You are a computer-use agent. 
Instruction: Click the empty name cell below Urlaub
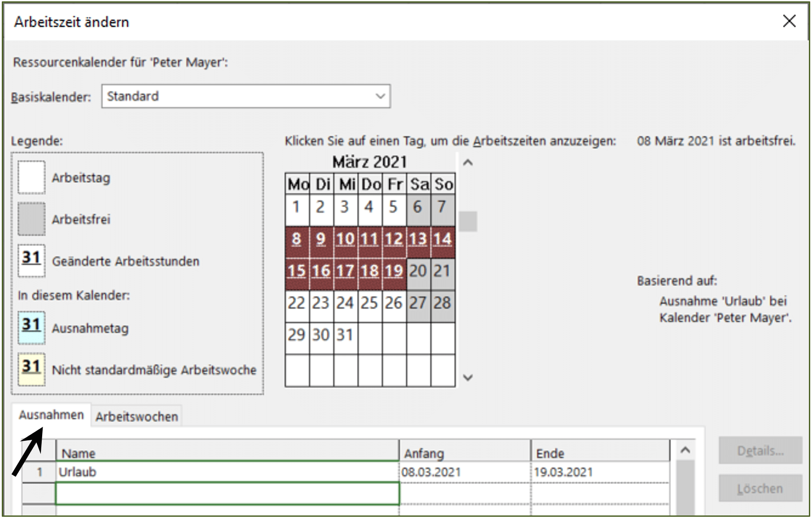[227, 494]
